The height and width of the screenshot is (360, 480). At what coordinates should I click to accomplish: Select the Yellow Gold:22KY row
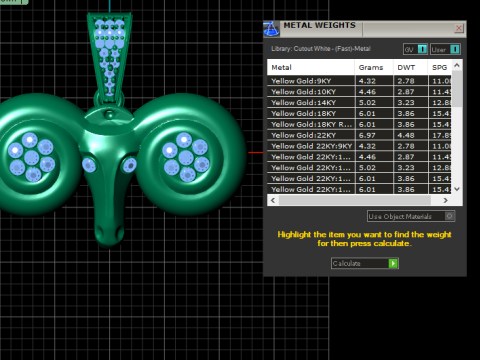coord(359,135)
